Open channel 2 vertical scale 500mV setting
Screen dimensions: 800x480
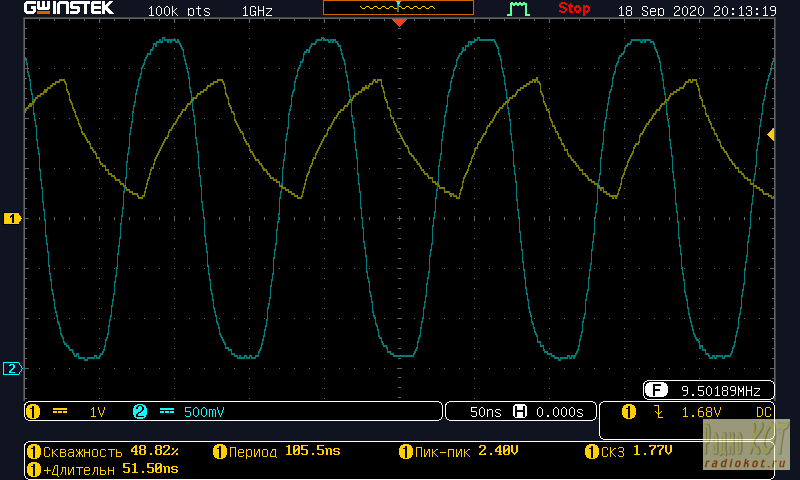205,411
